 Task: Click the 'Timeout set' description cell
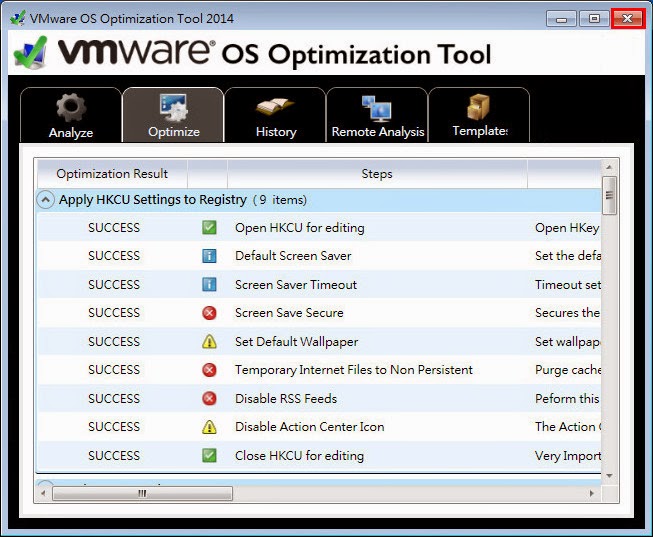[568, 285]
